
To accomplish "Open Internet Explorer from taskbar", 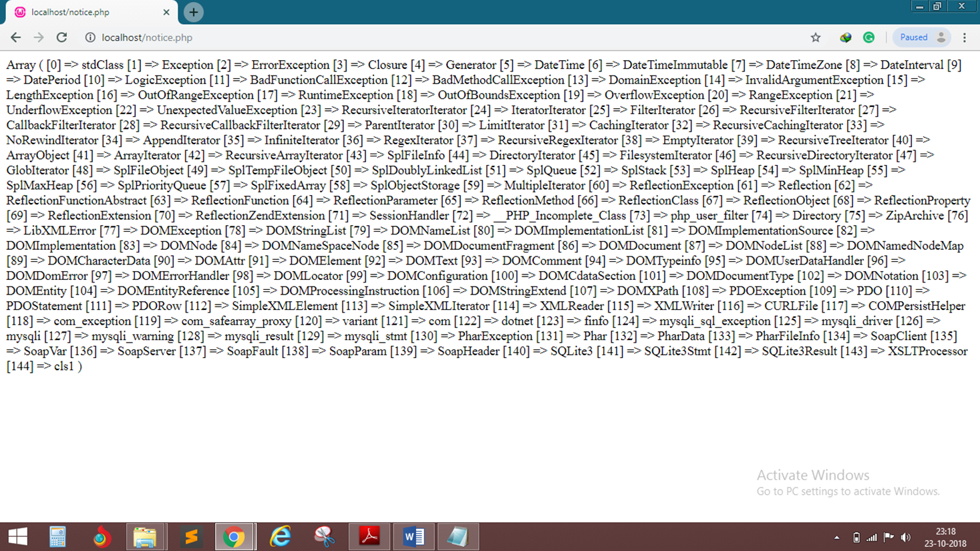I will click(x=280, y=537).
